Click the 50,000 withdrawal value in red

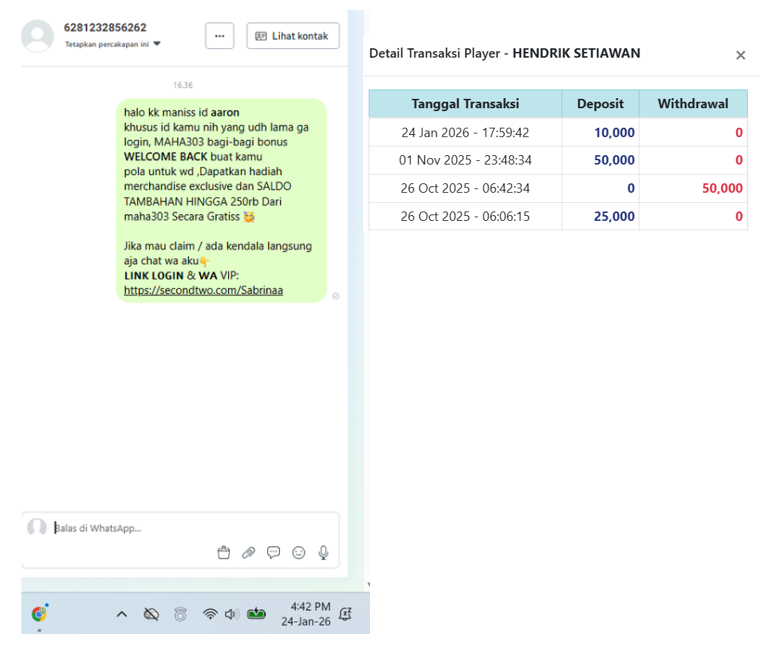[722, 188]
